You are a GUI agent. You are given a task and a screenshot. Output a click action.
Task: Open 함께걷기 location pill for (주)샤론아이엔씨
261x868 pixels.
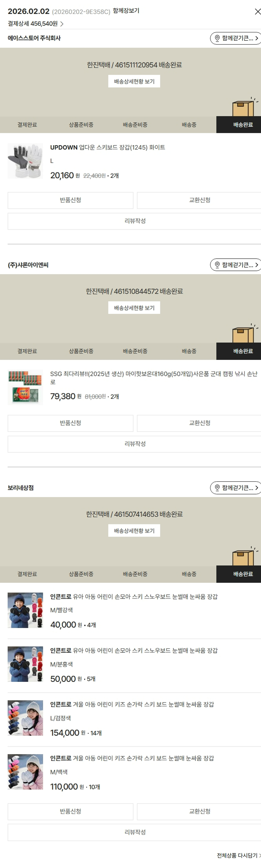click(236, 265)
